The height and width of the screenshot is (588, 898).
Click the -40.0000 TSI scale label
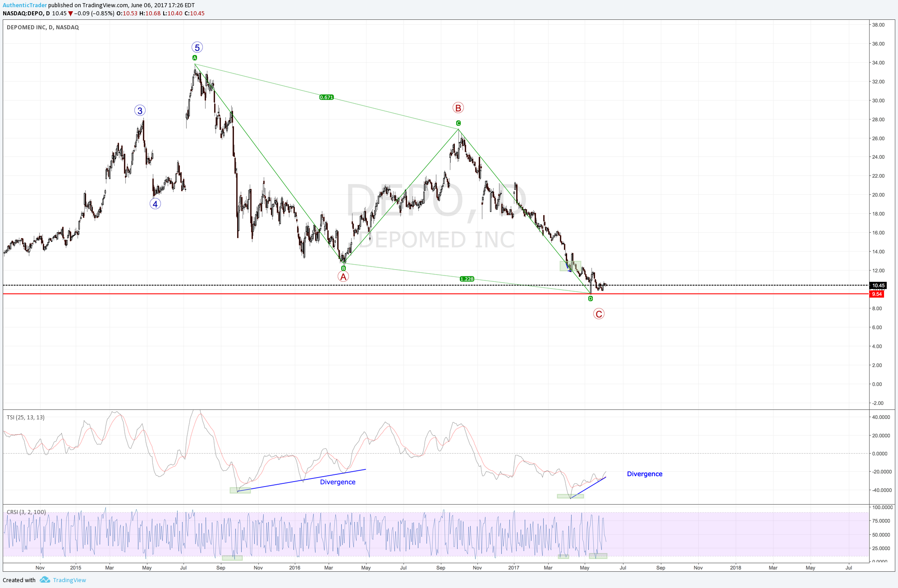[881, 490]
